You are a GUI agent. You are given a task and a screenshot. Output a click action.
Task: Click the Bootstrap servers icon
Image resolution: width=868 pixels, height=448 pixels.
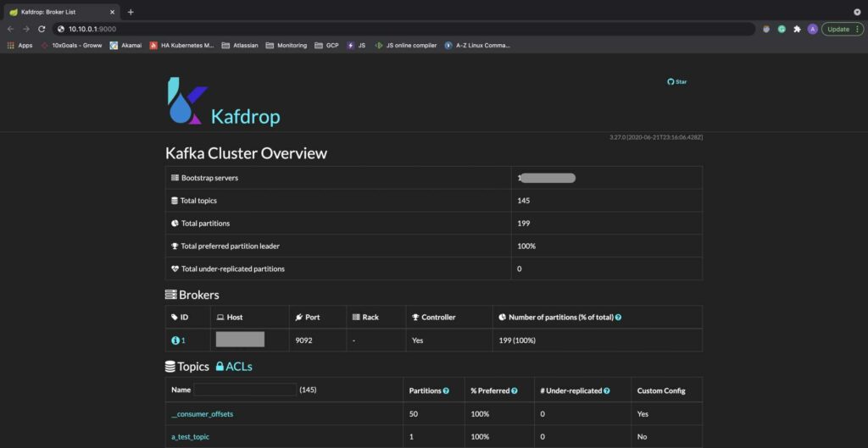(x=175, y=178)
